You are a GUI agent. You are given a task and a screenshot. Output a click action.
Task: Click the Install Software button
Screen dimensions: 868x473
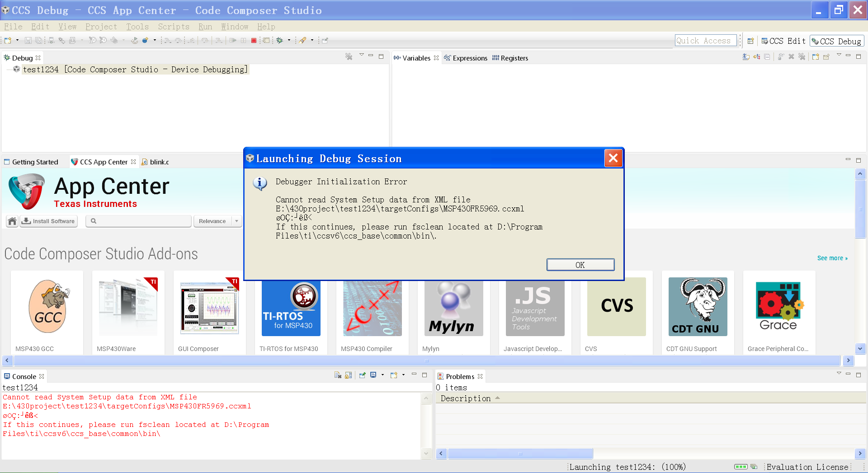pyautogui.click(x=49, y=221)
